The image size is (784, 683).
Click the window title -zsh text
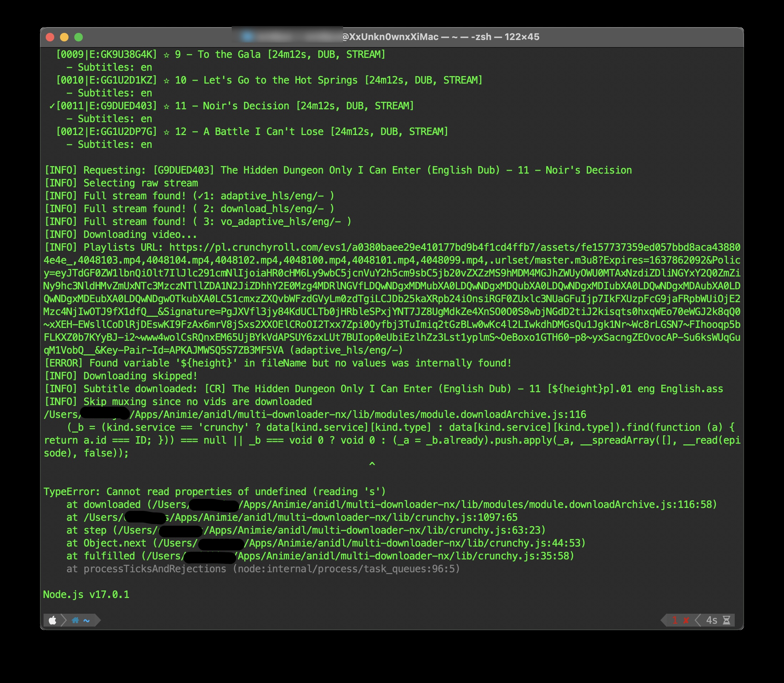pyautogui.click(x=481, y=37)
